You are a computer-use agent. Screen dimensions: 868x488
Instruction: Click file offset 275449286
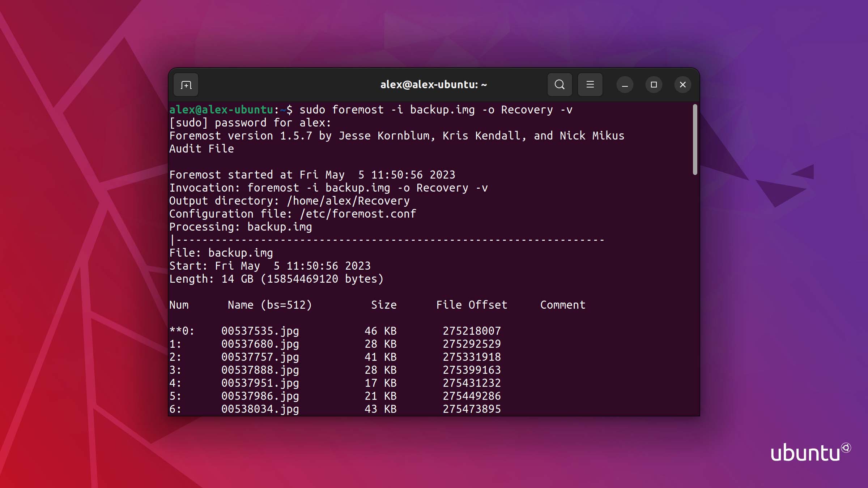[x=472, y=396]
